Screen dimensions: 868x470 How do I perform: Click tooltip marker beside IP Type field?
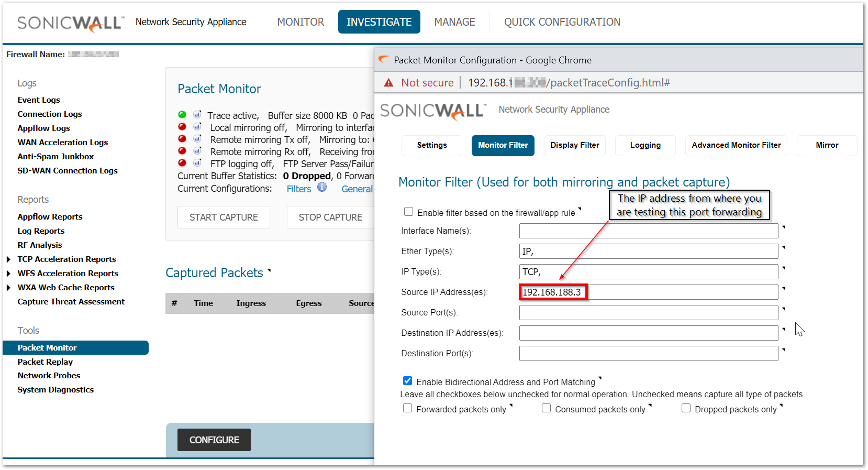[x=784, y=268]
